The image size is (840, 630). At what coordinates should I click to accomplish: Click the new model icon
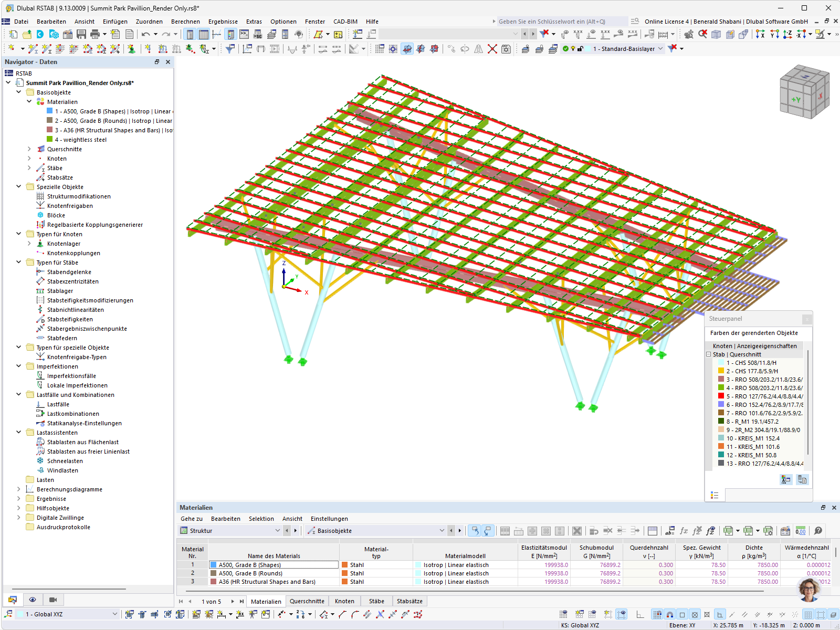[13, 34]
